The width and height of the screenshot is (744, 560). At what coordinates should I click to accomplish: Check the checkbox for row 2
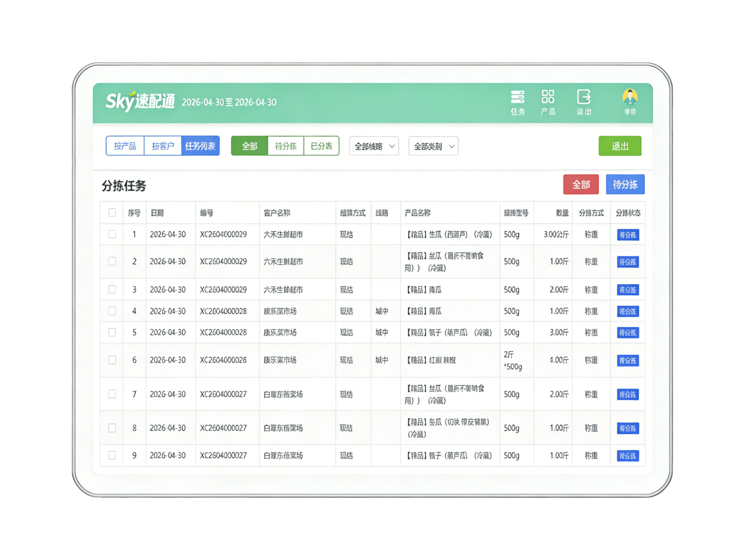click(112, 261)
